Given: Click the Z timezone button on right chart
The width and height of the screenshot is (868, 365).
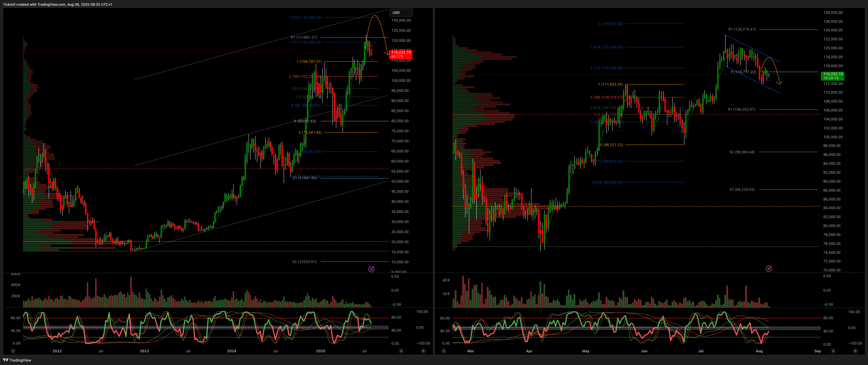Looking at the screenshot, I should (444, 351).
